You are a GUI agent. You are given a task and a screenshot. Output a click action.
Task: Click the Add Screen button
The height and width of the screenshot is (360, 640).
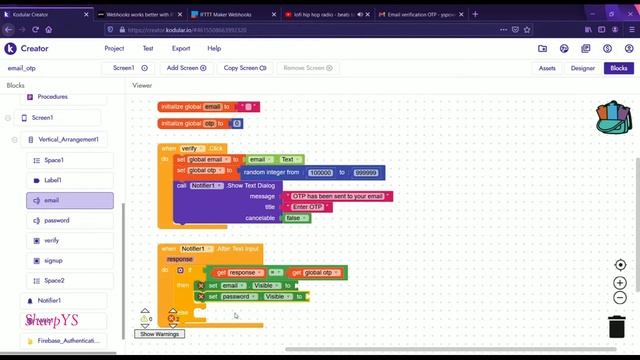click(187, 68)
